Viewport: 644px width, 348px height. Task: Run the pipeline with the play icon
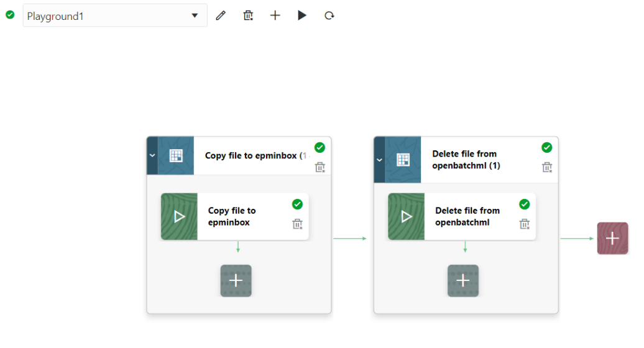pos(302,16)
